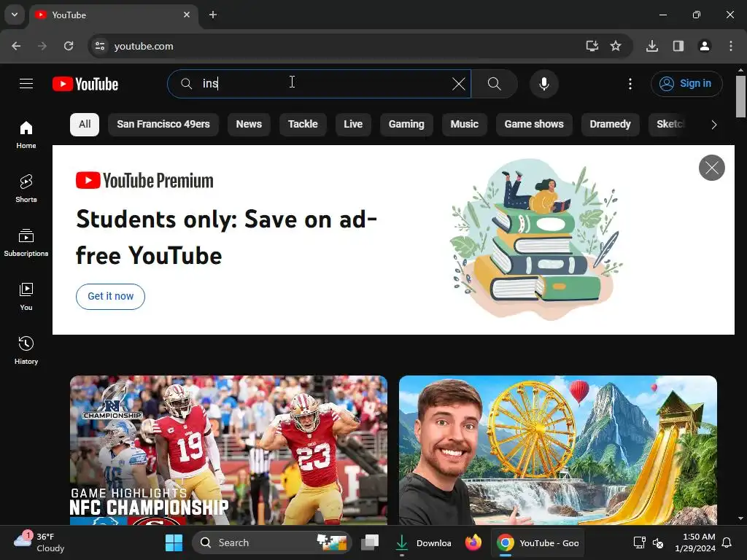
Task: Select the Tackle chip
Action: [303, 124]
